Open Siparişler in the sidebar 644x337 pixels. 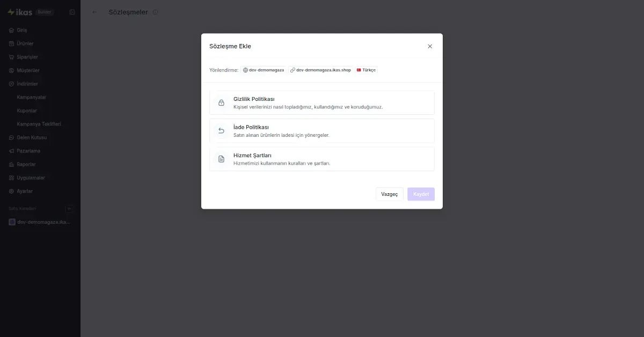(27, 57)
